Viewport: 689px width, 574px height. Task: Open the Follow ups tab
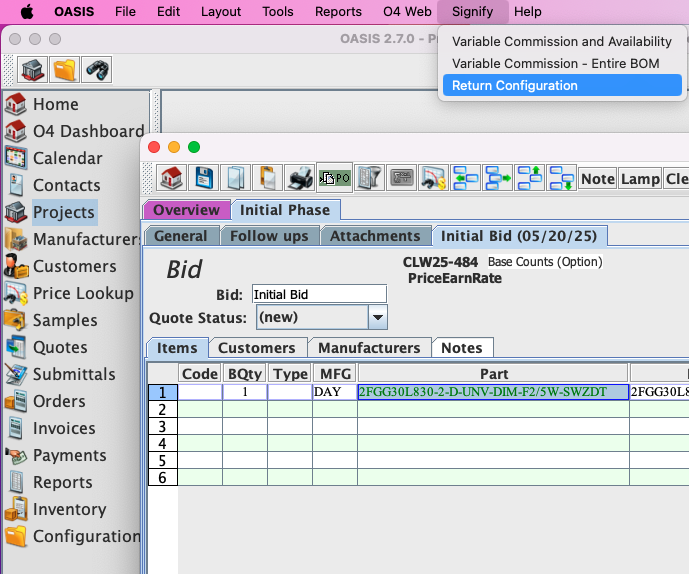(x=269, y=236)
